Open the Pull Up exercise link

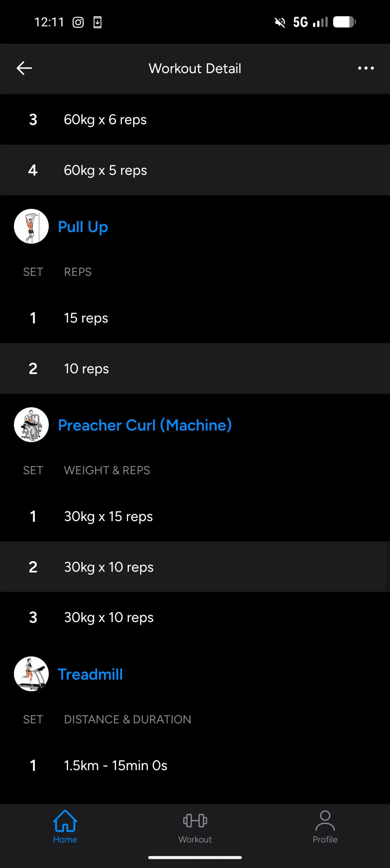[83, 227]
